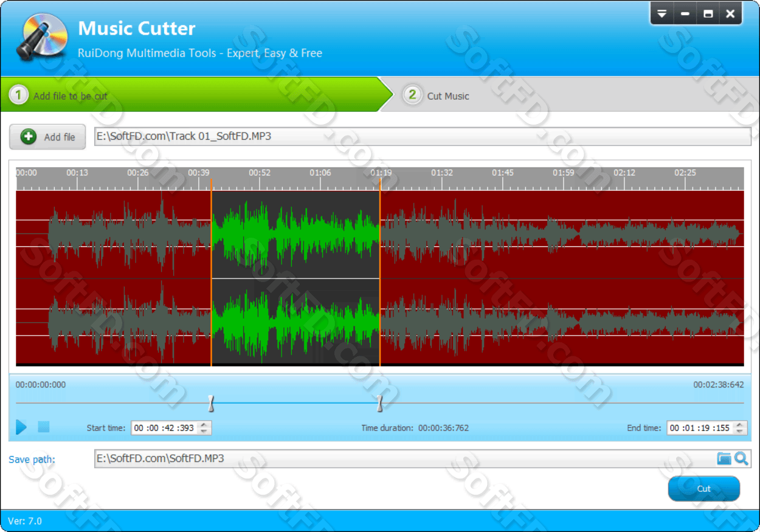Click the left orange selection marker in waveform
The height and width of the screenshot is (532, 760).
click(x=211, y=272)
